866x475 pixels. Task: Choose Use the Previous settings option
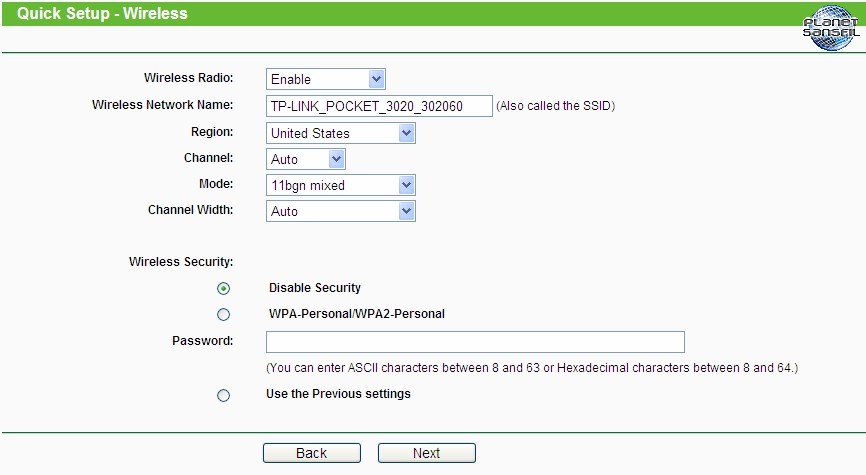(x=223, y=395)
